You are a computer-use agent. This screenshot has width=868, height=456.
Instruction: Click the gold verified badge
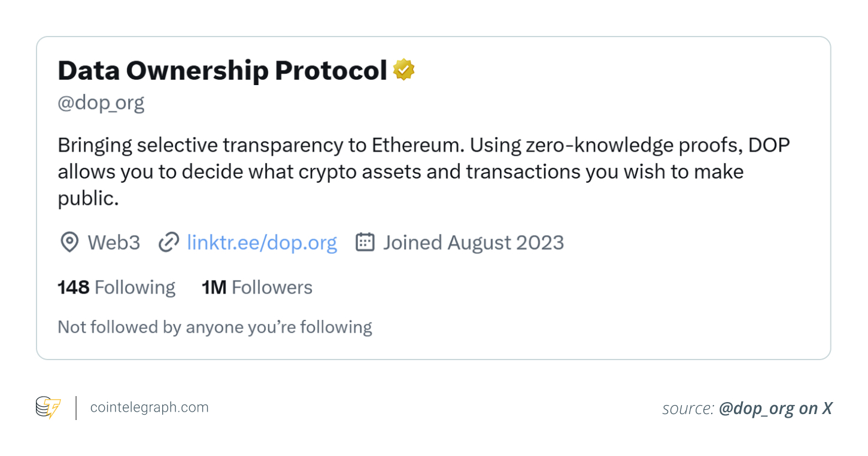point(404,70)
